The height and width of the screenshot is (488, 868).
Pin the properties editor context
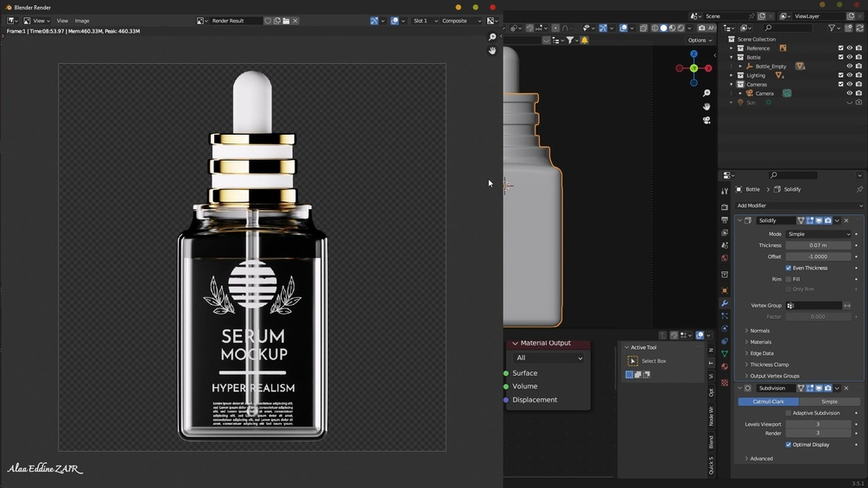pyautogui.click(x=859, y=189)
